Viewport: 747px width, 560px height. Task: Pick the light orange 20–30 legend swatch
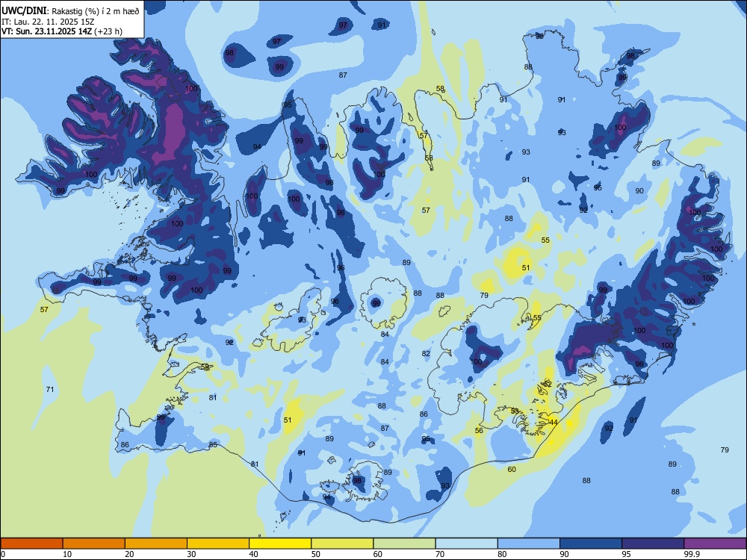(156, 544)
